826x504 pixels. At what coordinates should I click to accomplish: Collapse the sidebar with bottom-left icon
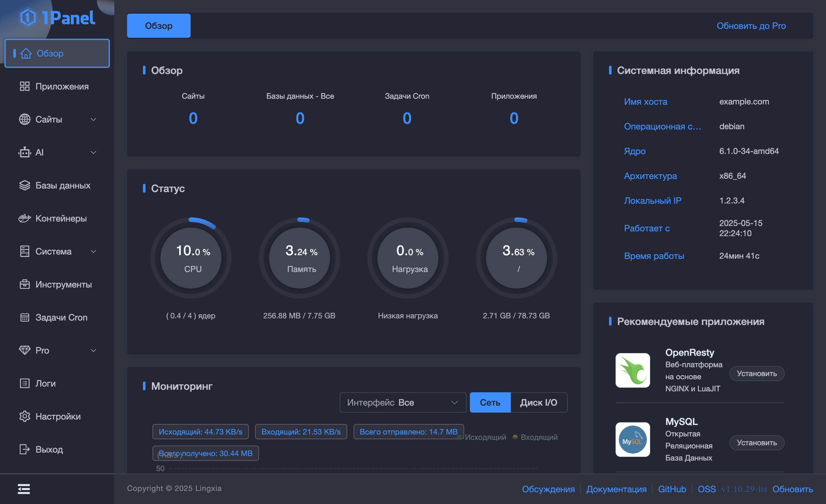click(x=24, y=489)
